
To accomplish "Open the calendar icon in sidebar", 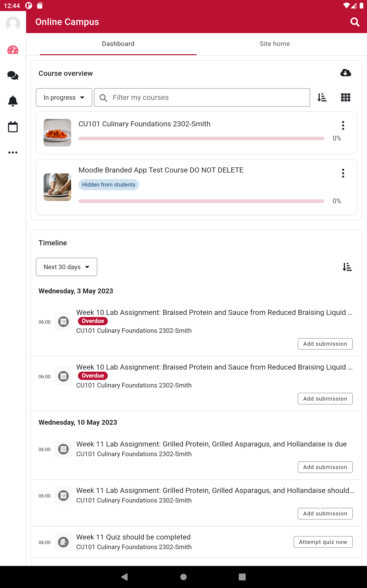I will (13, 127).
